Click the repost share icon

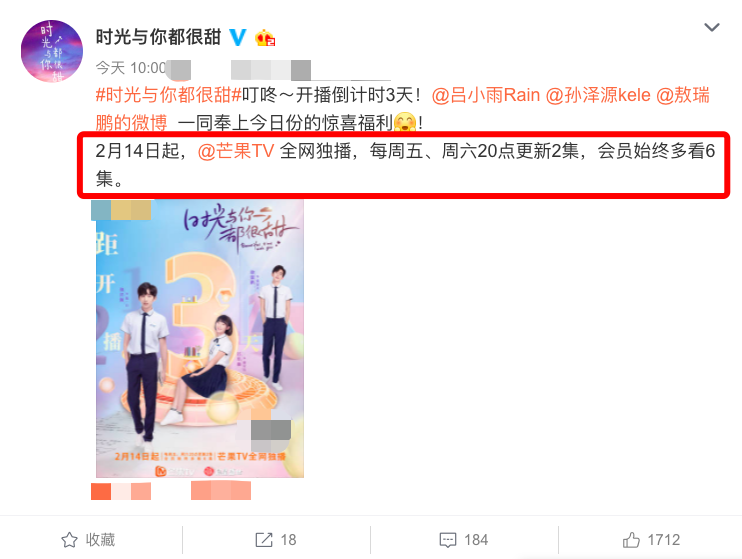tap(264, 540)
